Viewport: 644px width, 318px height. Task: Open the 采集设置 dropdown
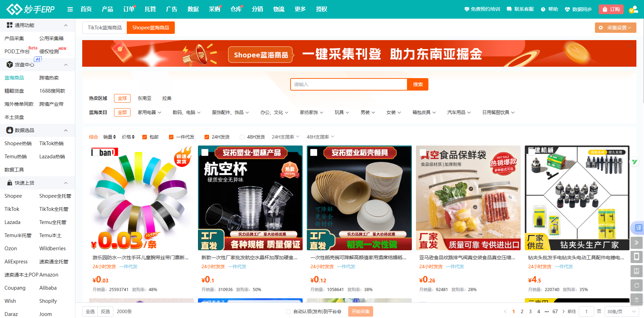pyautogui.click(x=616, y=28)
